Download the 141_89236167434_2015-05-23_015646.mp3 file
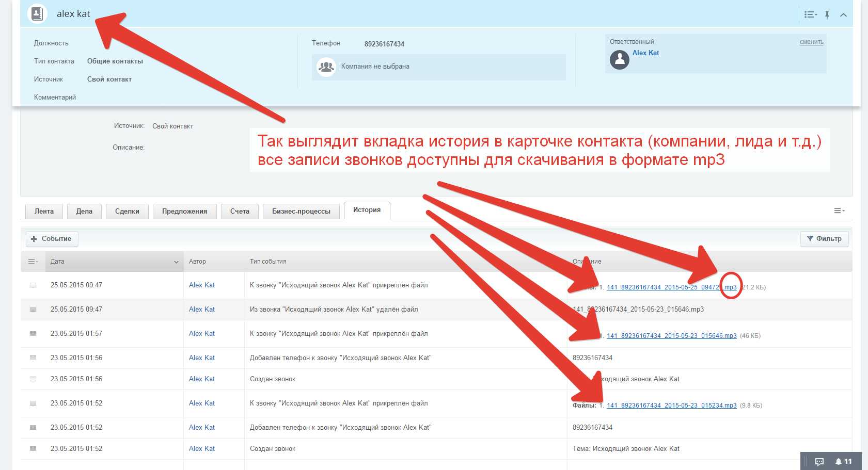868x470 pixels. [672, 335]
